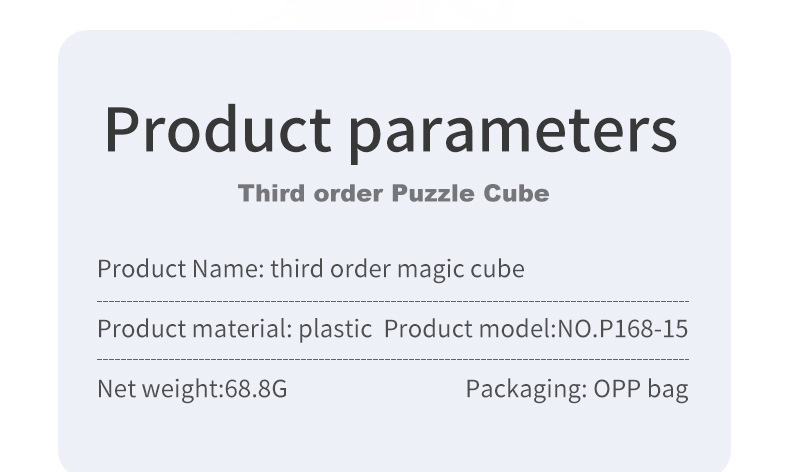Click the word "Puzzle" in the subtitle
This screenshot has width=790, height=472.
click(433, 193)
